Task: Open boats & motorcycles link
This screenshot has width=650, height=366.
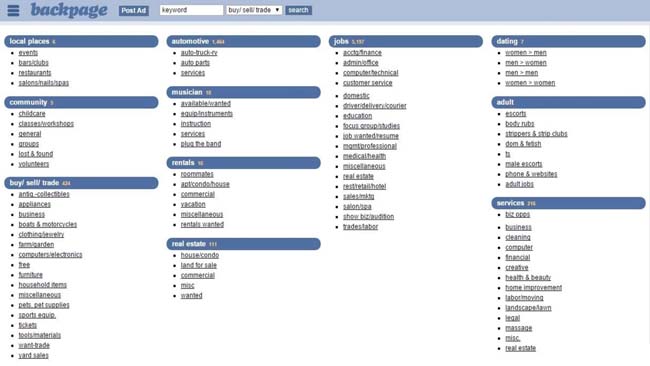Action: click(48, 225)
